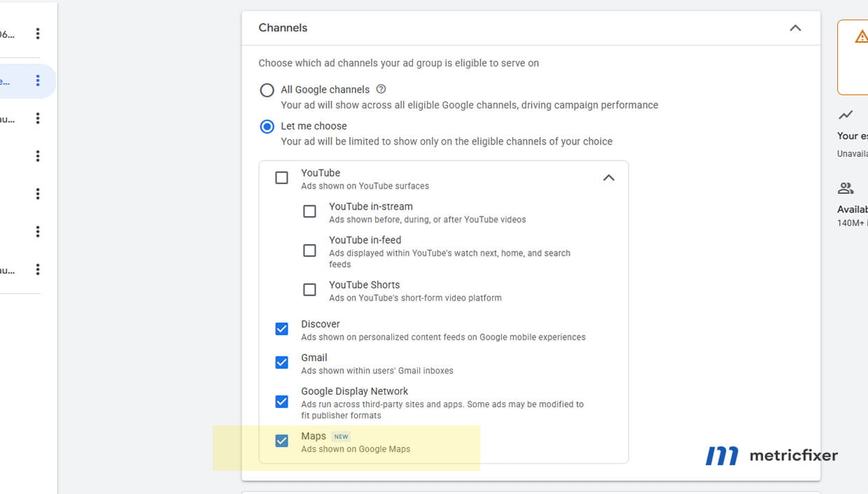Viewport: 868px width, 494px height.
Task: Click the warning triangle icon in right panel
Action: [862, 36]
